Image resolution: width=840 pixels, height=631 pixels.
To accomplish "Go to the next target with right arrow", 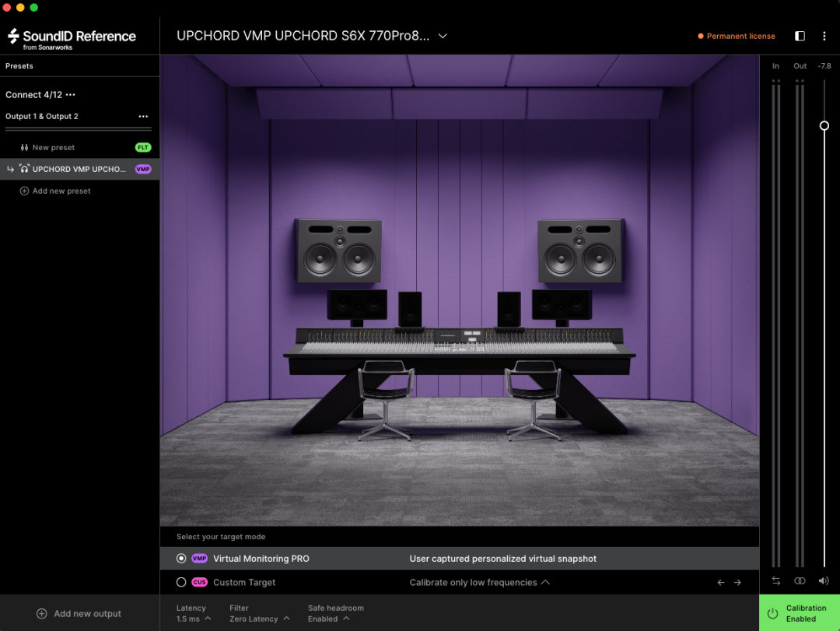I will 737,582.
